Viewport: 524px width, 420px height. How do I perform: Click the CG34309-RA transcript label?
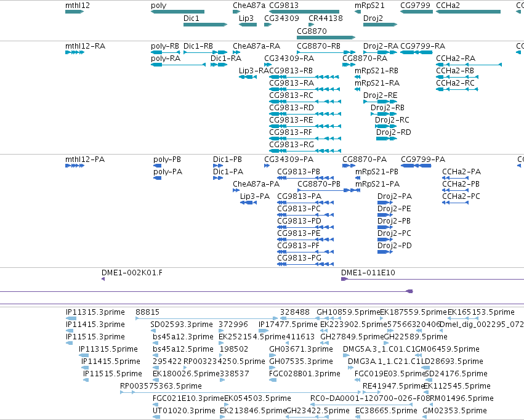click(x=289, y=59)
